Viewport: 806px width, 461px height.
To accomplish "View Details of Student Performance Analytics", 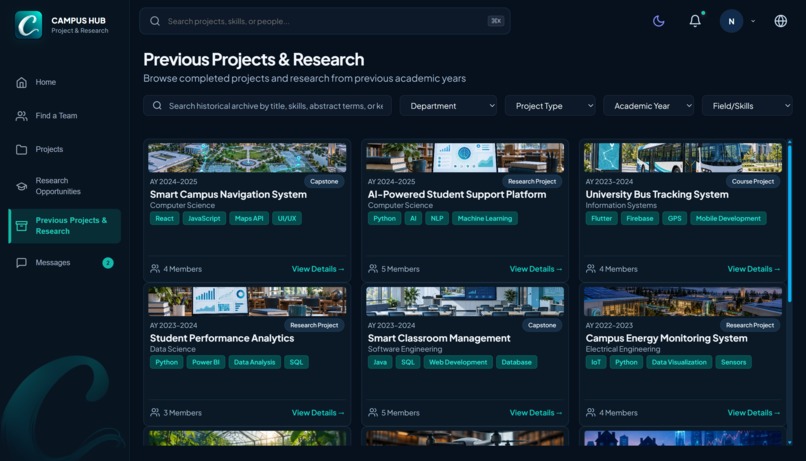I will coord(318,413).
